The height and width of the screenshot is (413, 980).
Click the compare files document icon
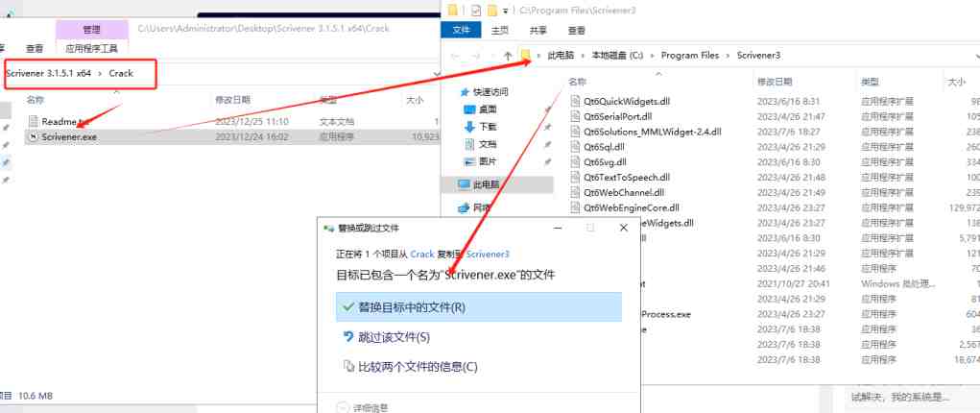(x=348, y=367)
